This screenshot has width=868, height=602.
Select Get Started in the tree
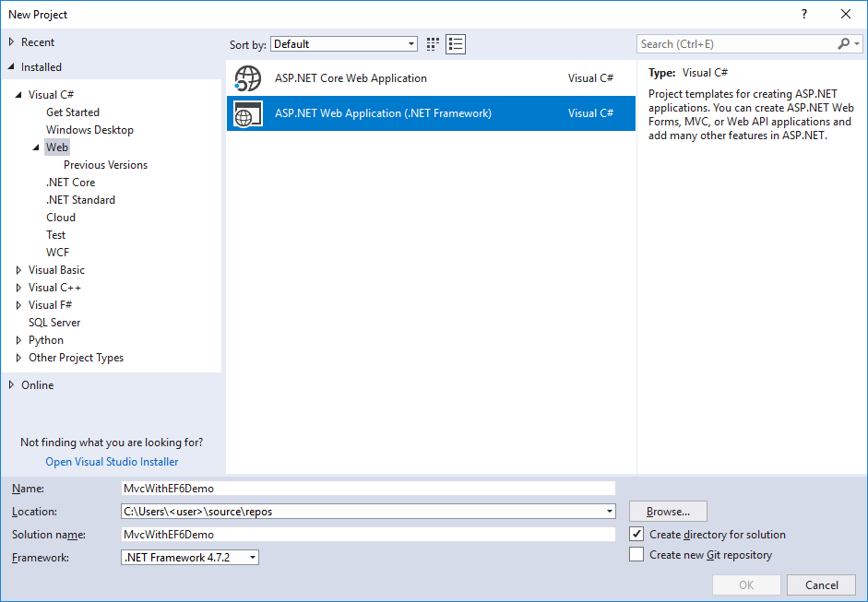point(73,112)
